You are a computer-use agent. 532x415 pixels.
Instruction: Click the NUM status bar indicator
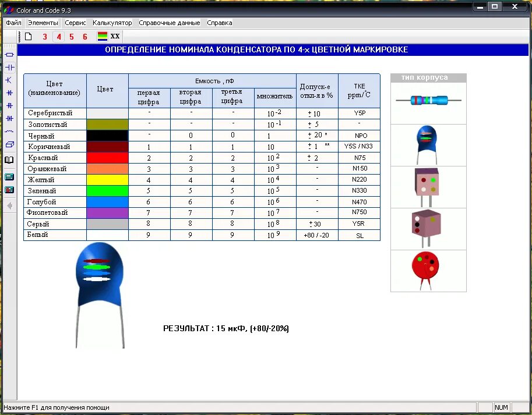501,407
